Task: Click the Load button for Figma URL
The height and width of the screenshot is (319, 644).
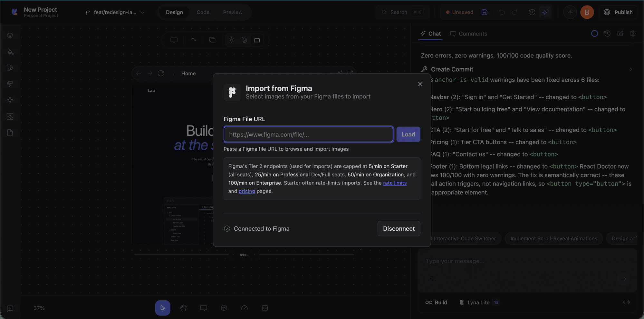Action: coord(408,134)
